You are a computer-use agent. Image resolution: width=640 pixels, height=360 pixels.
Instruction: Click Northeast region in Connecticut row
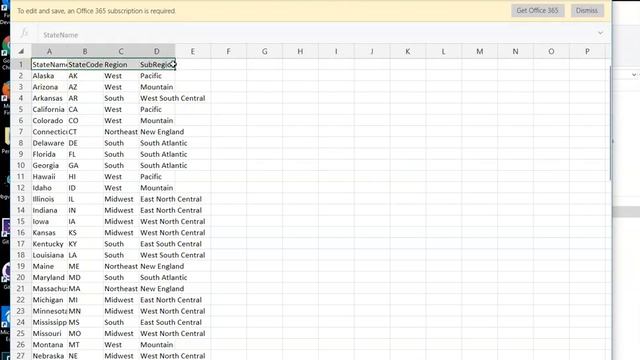point(121,132)
